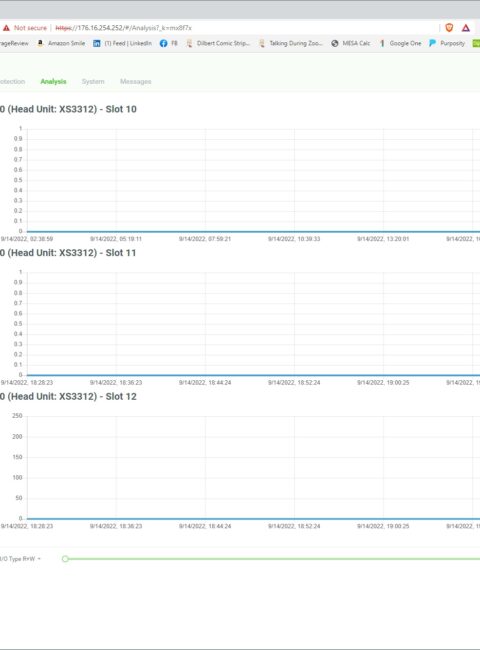Image resolution: width=480 pixels, height=650 pixels.
Task: Switch to the System tab
Action: click(x=93, y=81)
